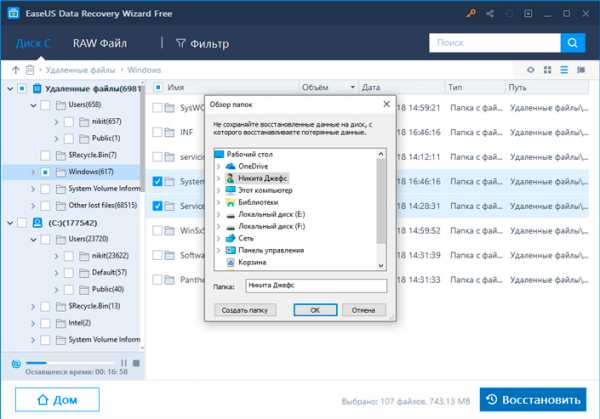Click the share icon in title bar
The height and width of the screenshot is (419, 600).
coord(490,14)
